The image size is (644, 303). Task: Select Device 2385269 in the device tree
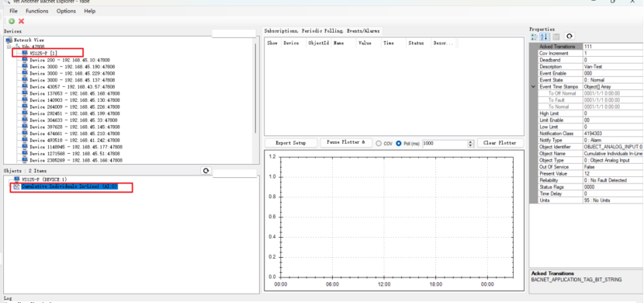[76, 160]
